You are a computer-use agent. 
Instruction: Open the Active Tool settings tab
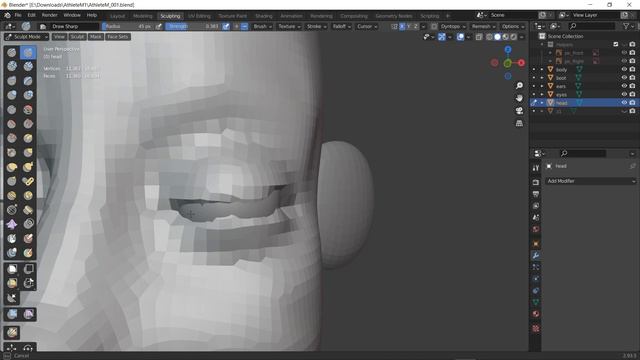coord(536,168)
